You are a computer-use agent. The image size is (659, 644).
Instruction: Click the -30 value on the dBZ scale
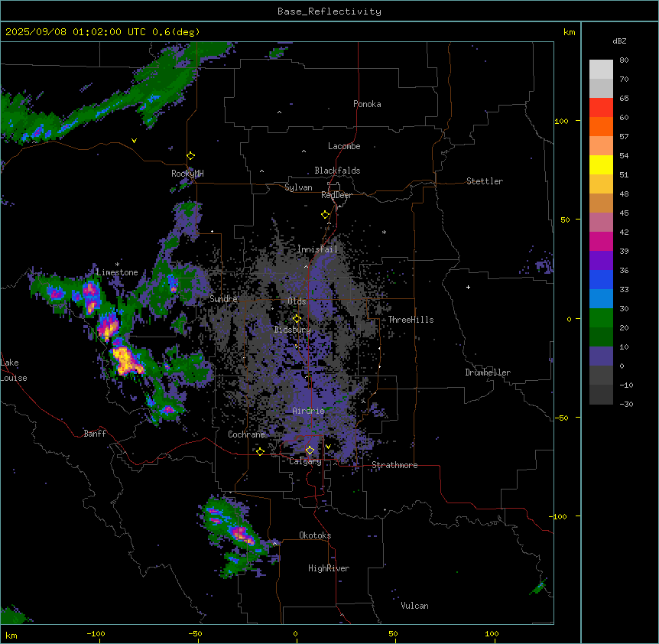(x=626, y=405)
